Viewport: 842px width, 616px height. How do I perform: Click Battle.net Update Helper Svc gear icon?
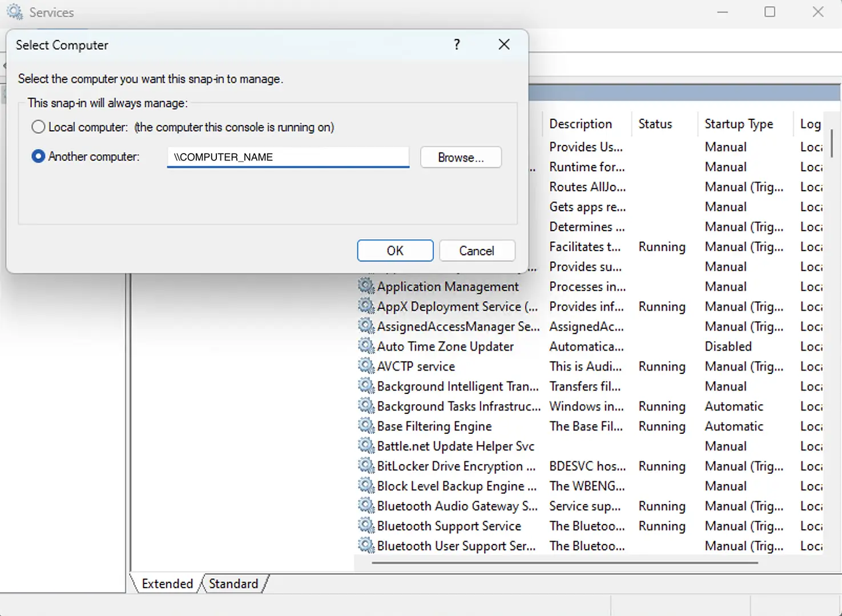click(x=366, y=446)
